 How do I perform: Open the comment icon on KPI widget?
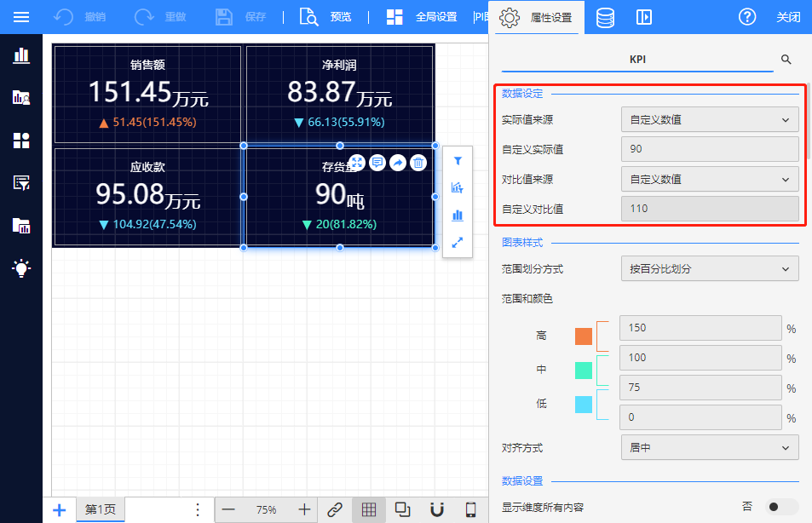pos(377,163)
